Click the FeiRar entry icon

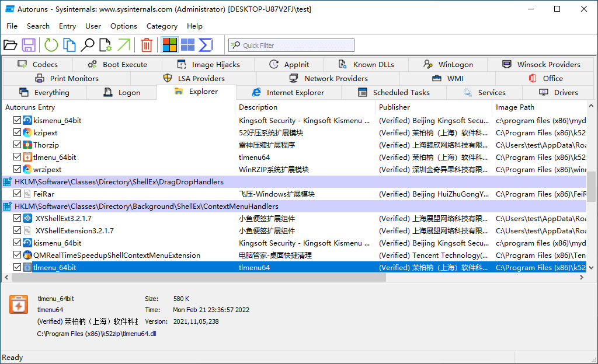tap(27, 194)
